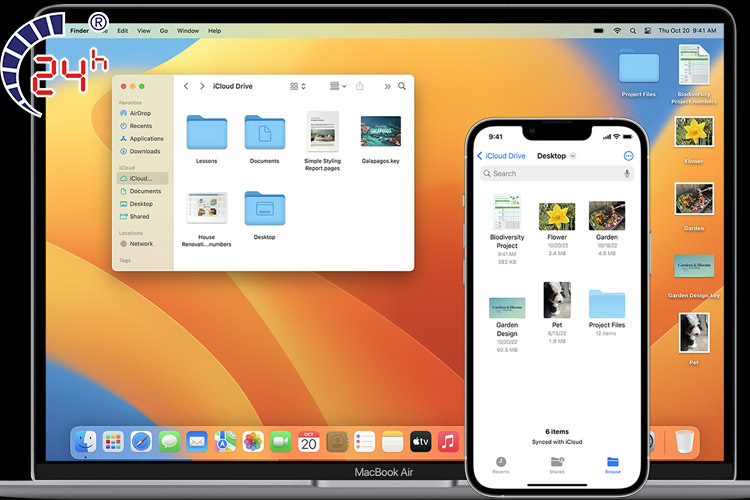This screenshot has width=750, height=500.
Task: Open Finder in the Dock
Action: [86, 441]
